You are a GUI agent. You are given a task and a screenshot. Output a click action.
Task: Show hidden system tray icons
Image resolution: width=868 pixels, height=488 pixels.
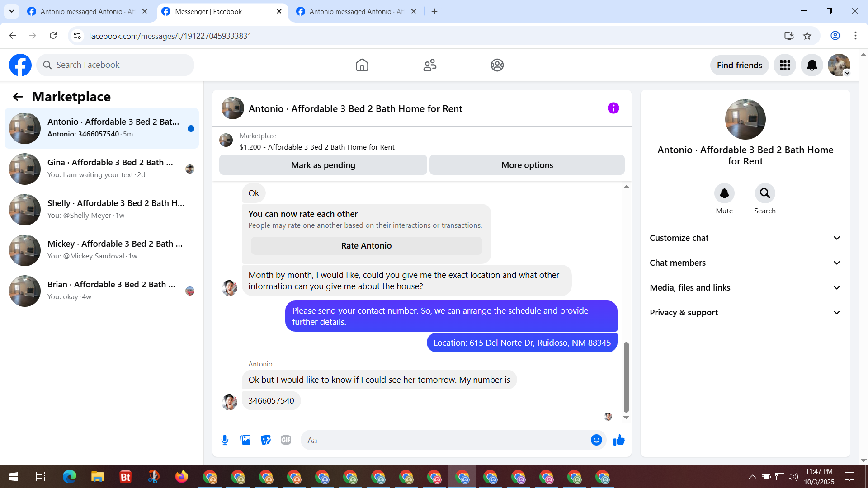pos(752,477)
